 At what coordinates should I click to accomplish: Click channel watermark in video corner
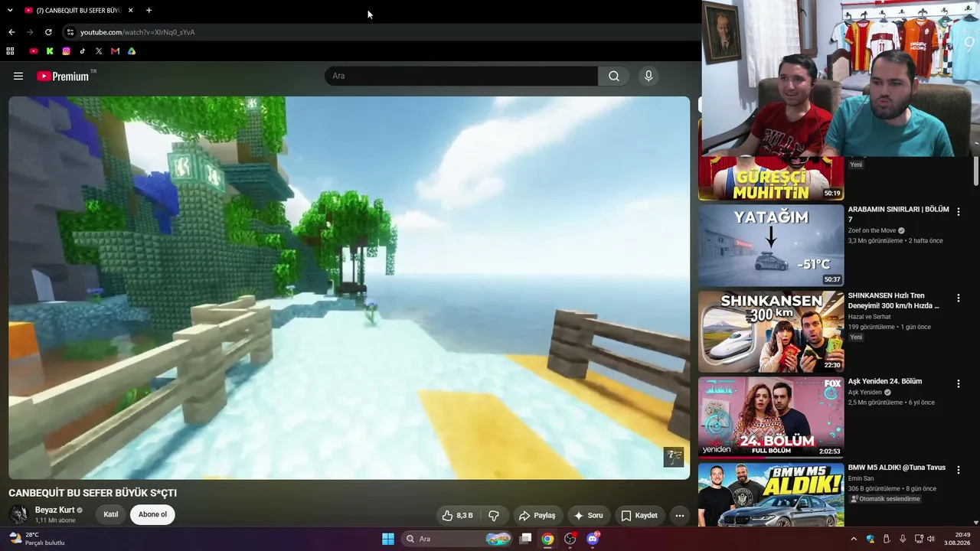tap(674, 458)
